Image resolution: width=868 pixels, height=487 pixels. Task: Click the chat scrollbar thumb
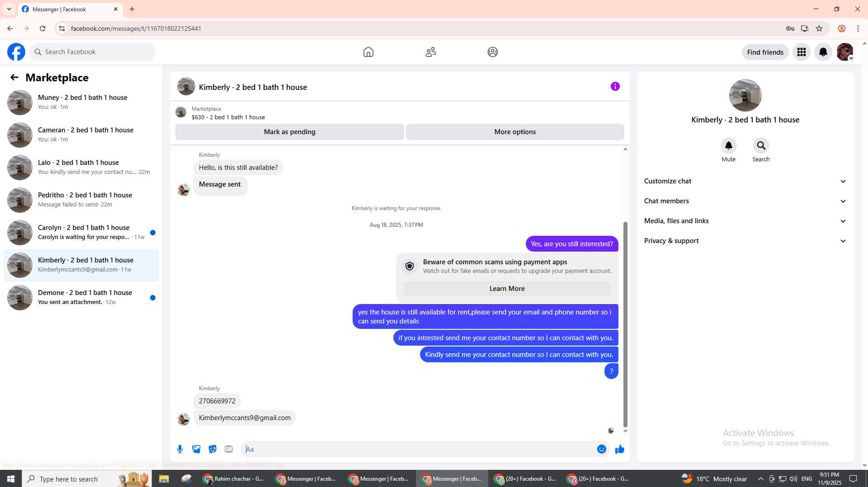click(625, 324)
